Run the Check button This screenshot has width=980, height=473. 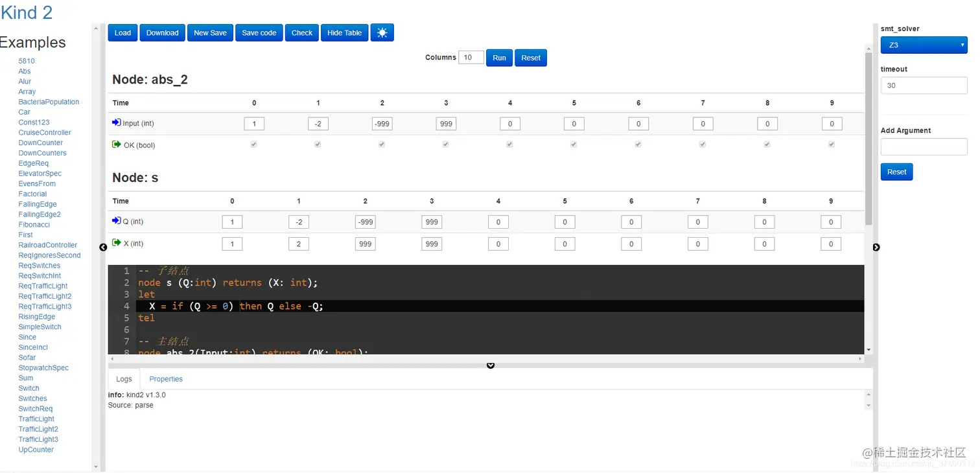[x=302, y=33]
